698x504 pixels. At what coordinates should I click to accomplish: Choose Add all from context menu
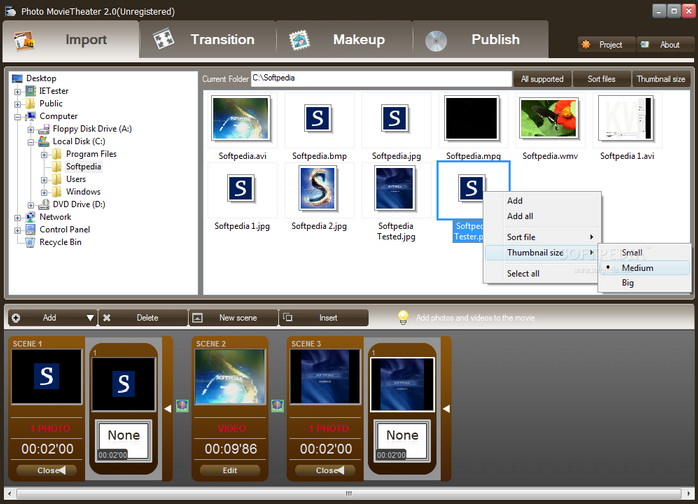[522, 216]
